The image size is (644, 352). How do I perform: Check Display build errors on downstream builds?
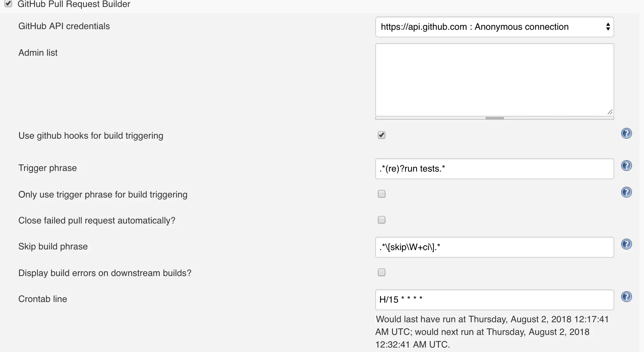click(382, 272)
